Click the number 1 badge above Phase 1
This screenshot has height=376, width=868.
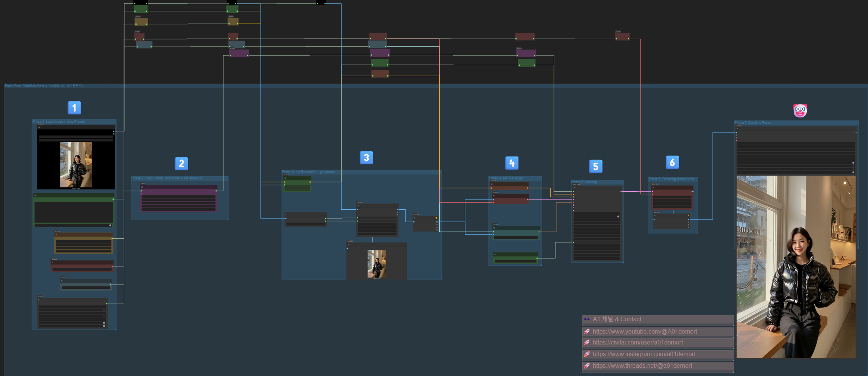[x=74, y=108]
